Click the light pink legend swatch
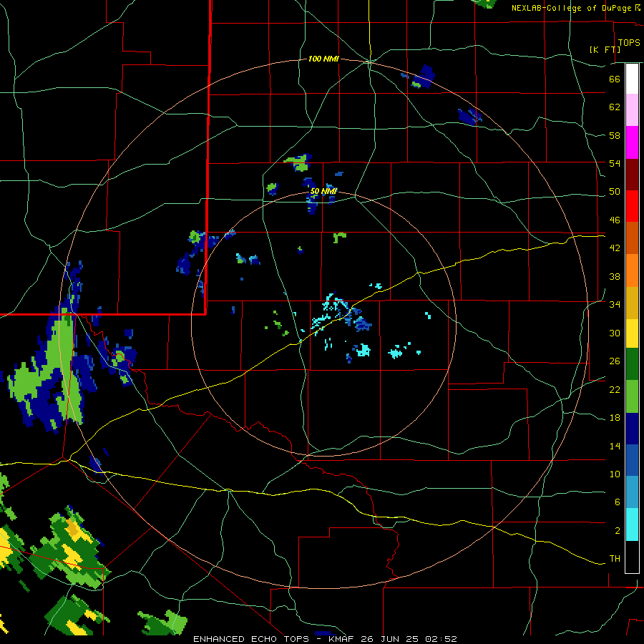 632,110
